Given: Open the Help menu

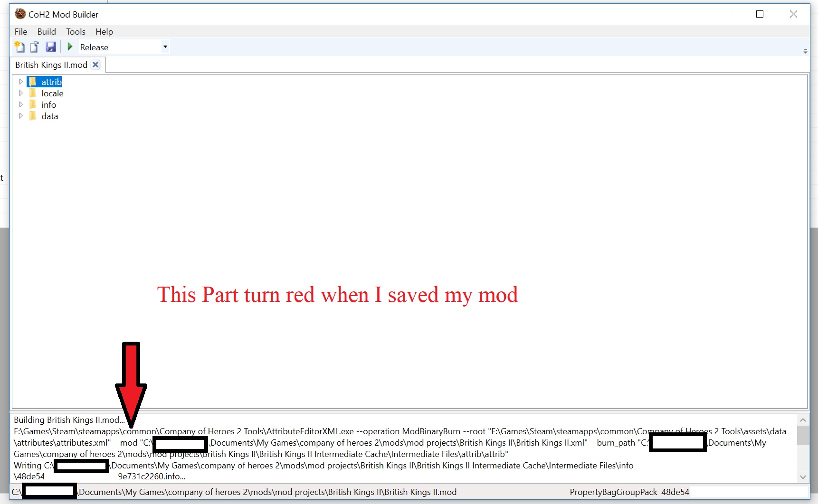Looking at the screenshot, I should [104, 31].
